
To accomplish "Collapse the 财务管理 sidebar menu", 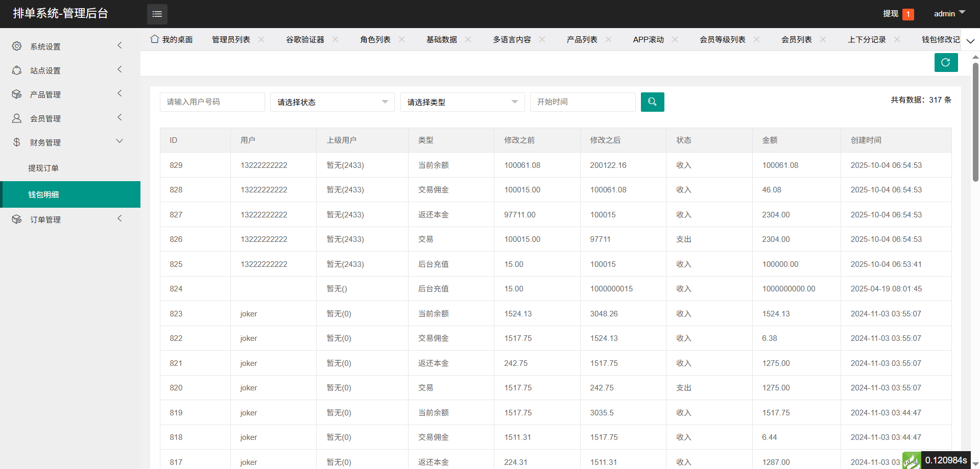I will point(119,141).
